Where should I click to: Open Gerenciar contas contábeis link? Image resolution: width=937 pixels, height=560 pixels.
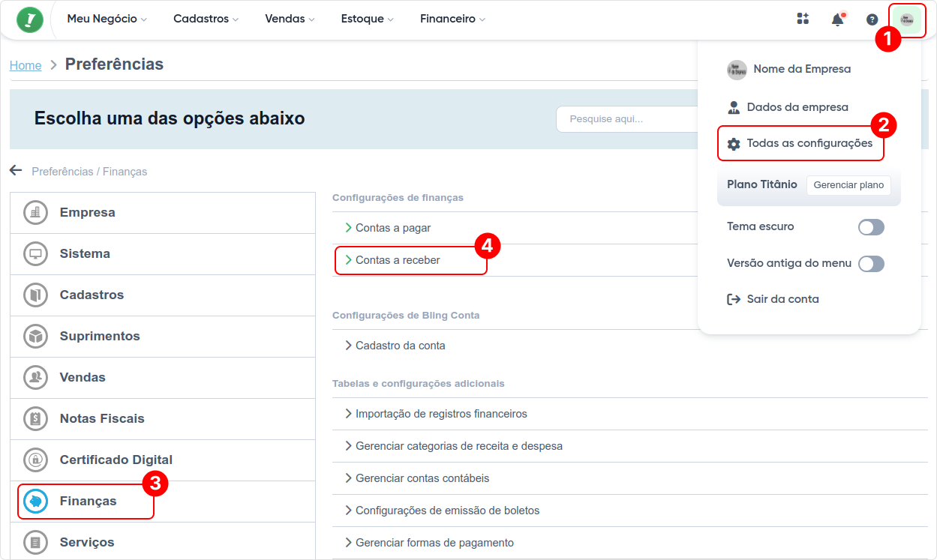(x=422, y=478)
